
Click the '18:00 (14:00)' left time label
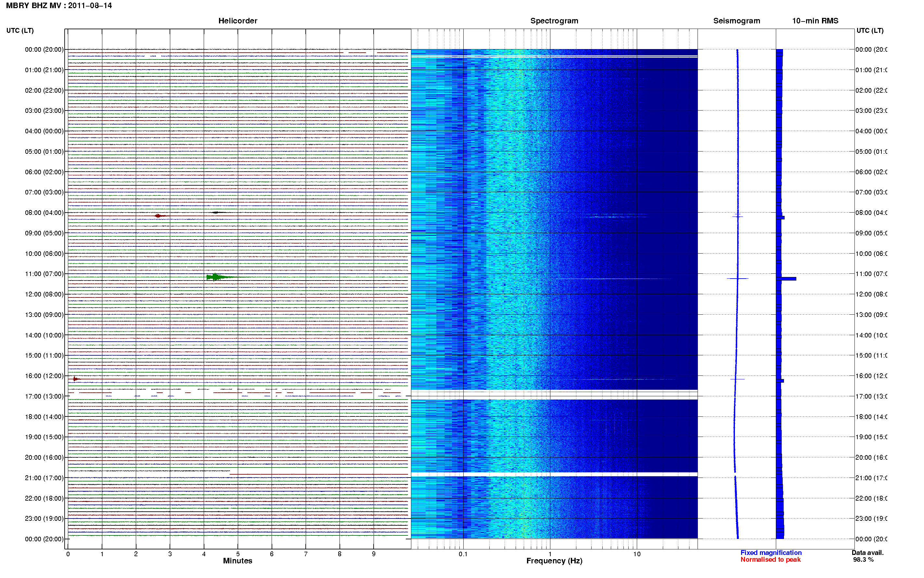point(44,417)
